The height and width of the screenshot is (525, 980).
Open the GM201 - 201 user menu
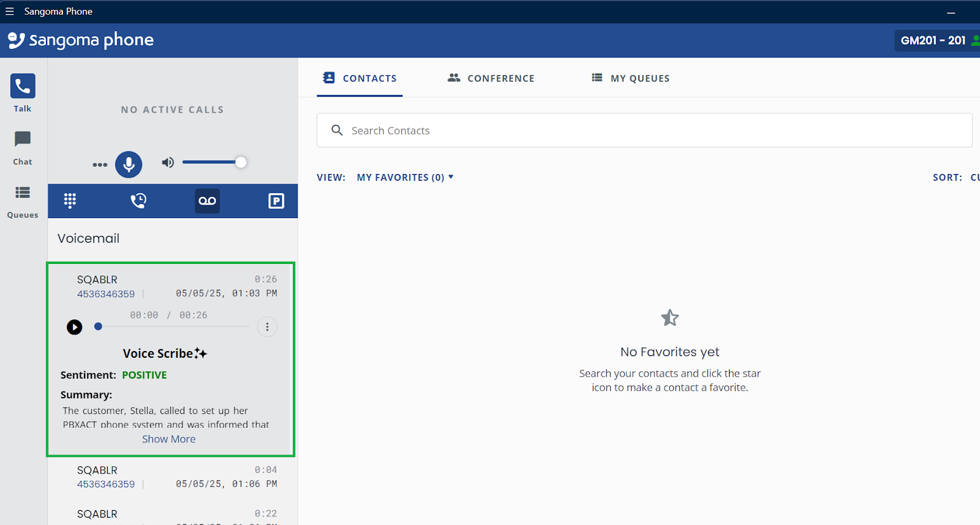coord(937,40)
